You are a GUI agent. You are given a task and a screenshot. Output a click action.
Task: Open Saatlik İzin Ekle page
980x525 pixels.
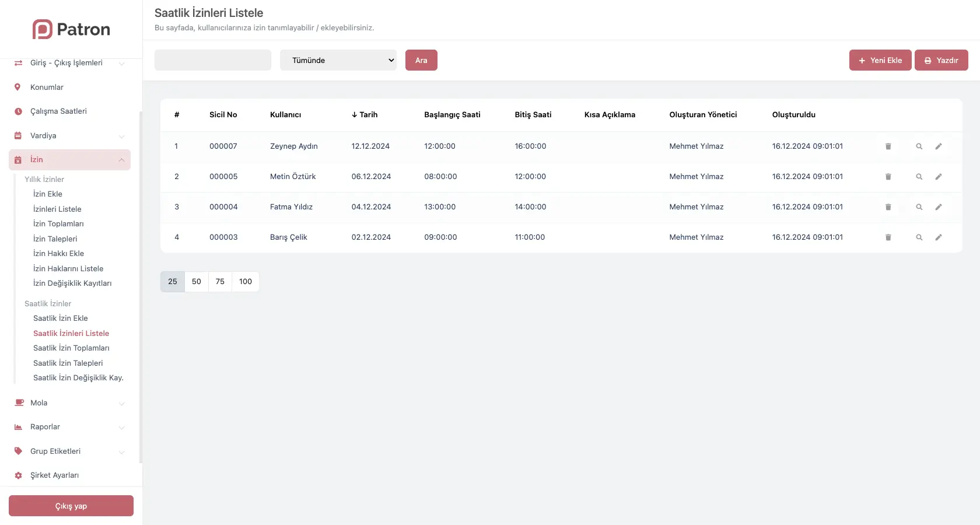pos(61,318)
